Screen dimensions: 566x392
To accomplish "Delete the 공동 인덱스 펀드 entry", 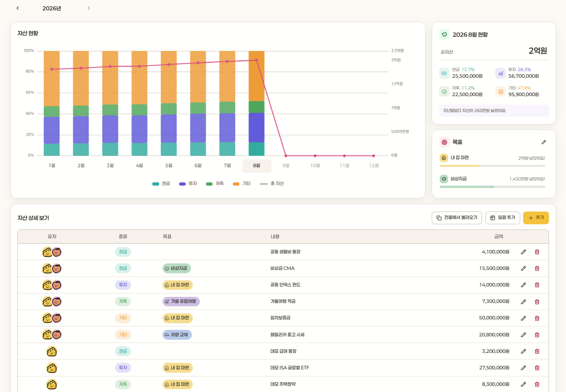I will [537, 285].
